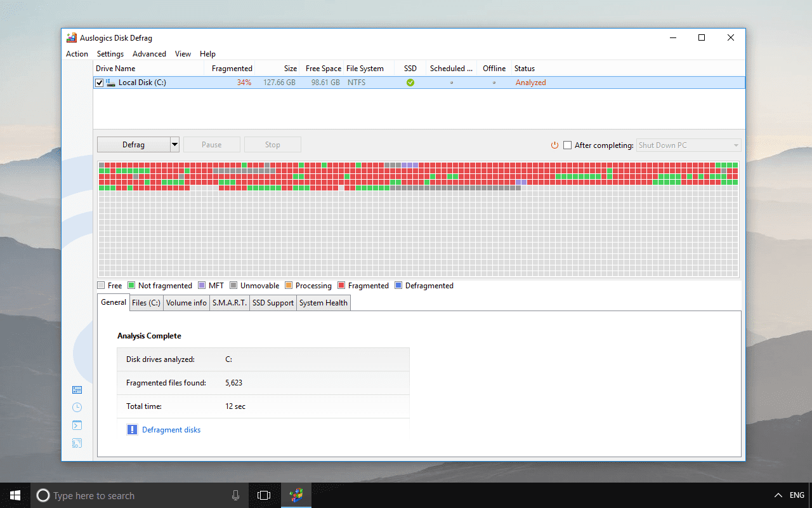Click the ENG language indicator in tray
This screenshot has width=812, height=508.
pyautogui.click(x=797, y=495)
